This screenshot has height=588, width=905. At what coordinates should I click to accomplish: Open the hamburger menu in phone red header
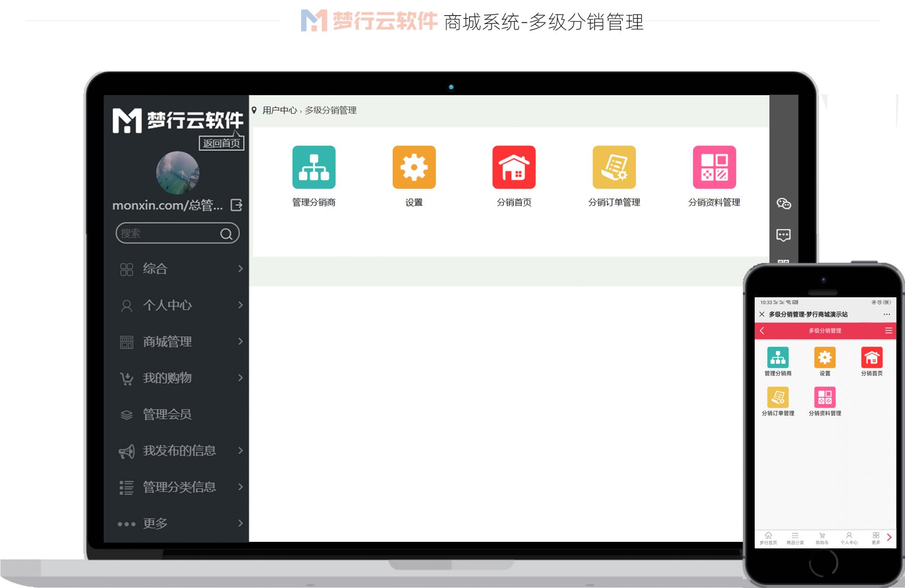pos(889,331)
